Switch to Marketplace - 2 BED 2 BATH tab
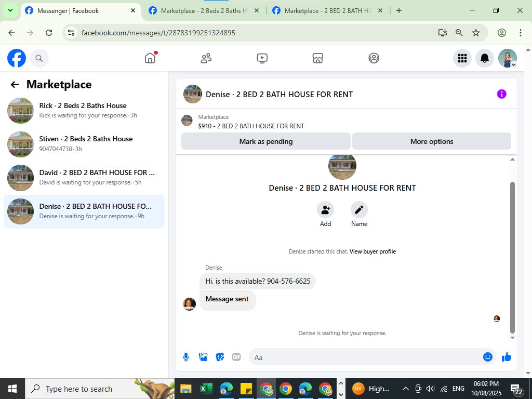This screenshot has height=399, width=532. [328, 11]
